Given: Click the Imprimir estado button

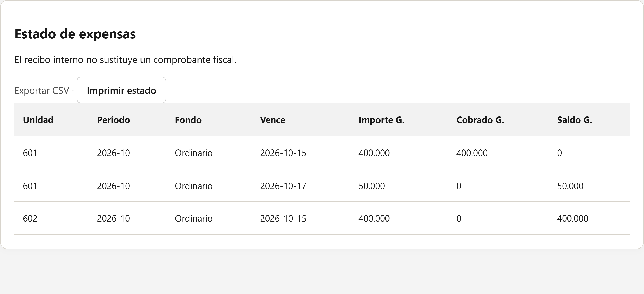Looking at the screenshot, I should click(121, 90).
